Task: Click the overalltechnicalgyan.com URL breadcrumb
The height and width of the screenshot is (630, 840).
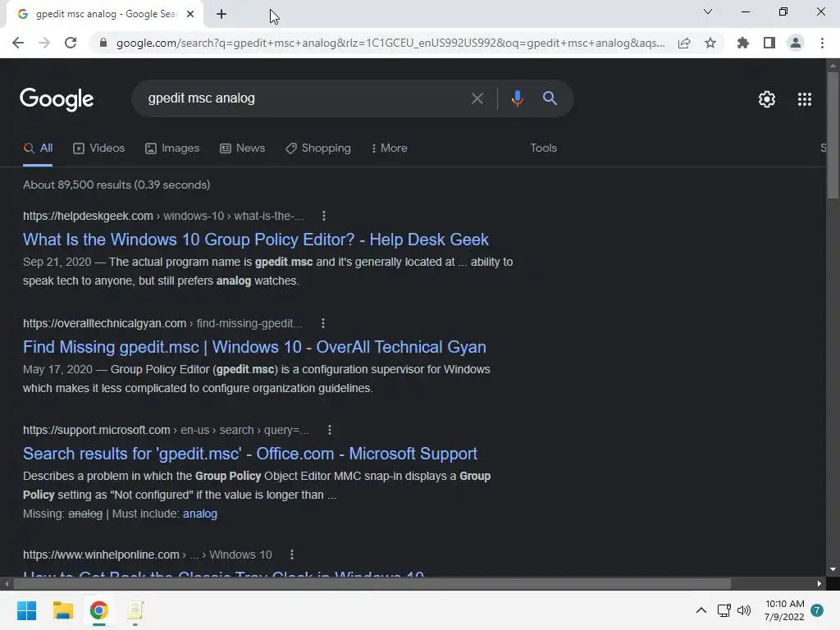Action: pos(162,323)
